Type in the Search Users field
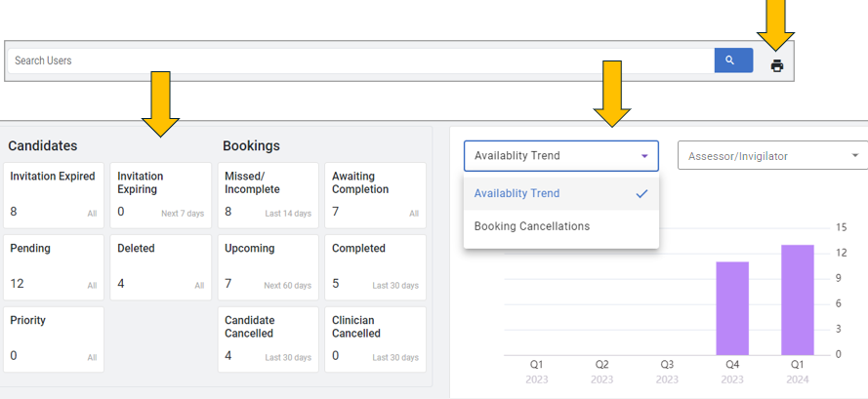The width and height of the screenshot is (868, 399). pos(361,60)
